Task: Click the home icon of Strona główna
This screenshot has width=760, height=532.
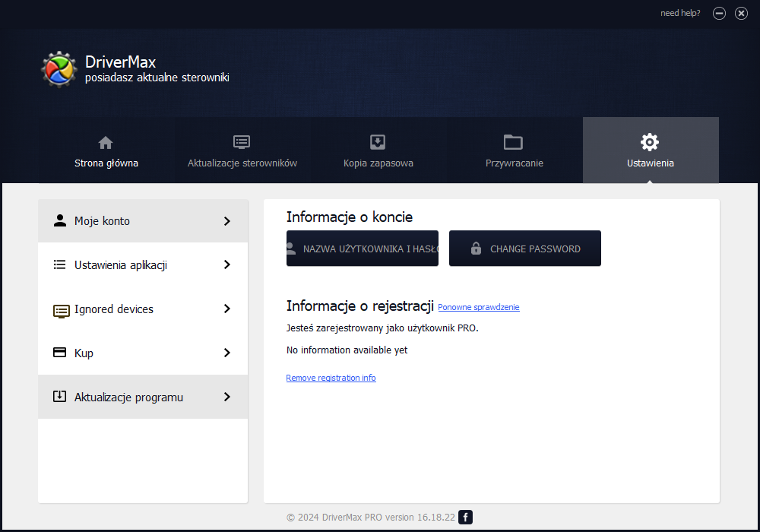Action: (106, 142)
